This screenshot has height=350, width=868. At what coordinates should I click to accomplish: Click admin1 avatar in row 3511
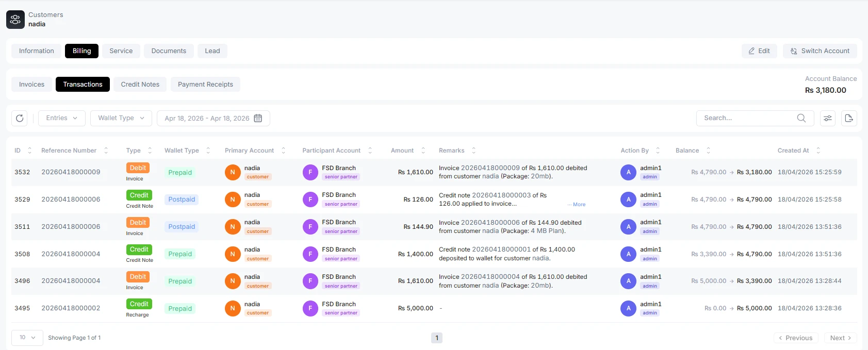(x=628, y=227)
